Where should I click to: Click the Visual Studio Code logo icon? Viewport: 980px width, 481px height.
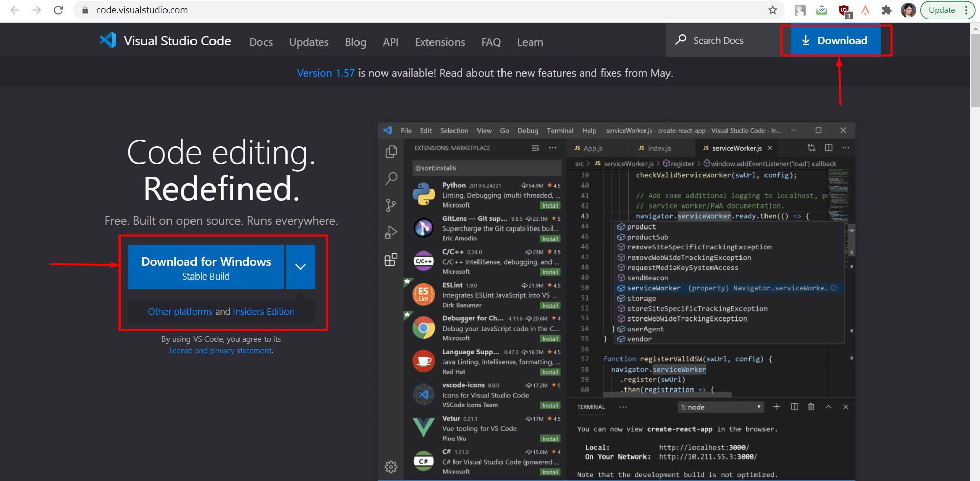(x=108, y=40)
